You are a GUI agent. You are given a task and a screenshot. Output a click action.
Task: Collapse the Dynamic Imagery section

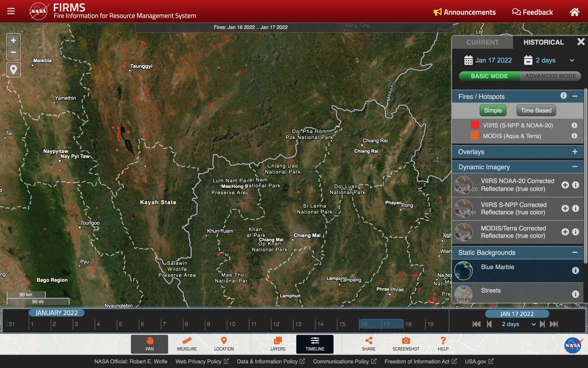pos(575,167)
